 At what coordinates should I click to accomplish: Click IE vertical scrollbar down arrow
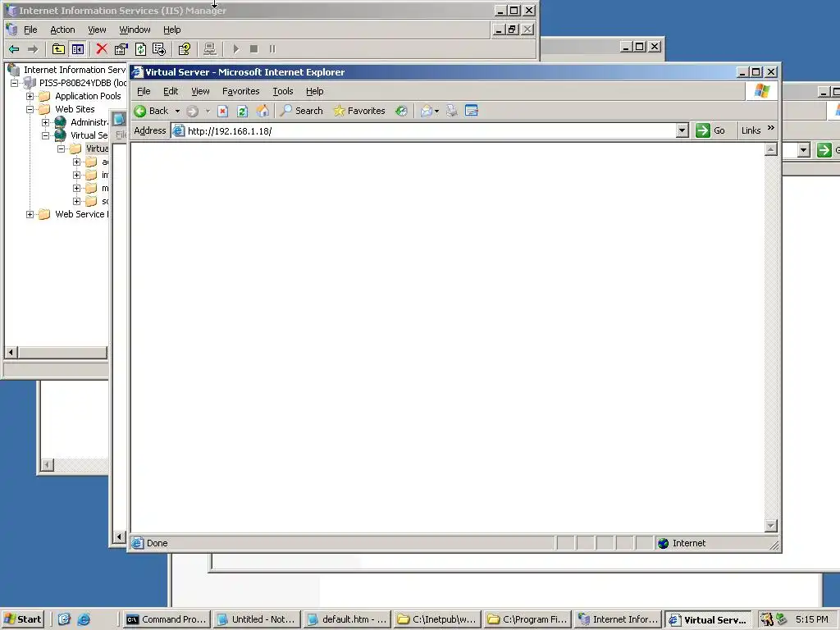[771, 526]
